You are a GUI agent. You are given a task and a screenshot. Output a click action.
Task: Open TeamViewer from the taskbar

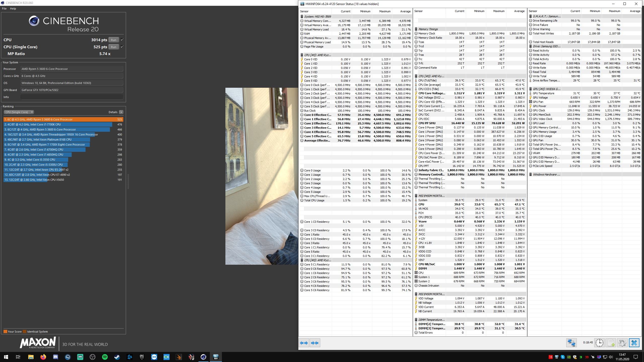click(x=154, y=357)
